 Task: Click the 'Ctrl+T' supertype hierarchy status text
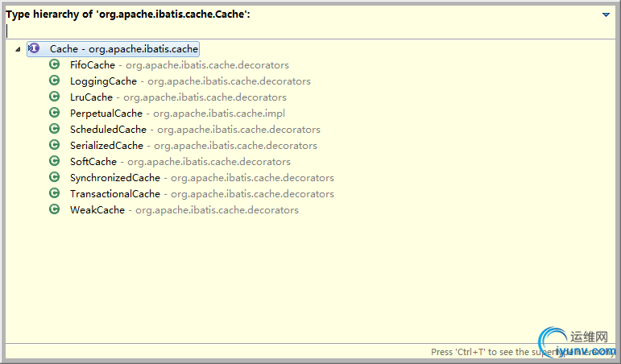point(523,352)
